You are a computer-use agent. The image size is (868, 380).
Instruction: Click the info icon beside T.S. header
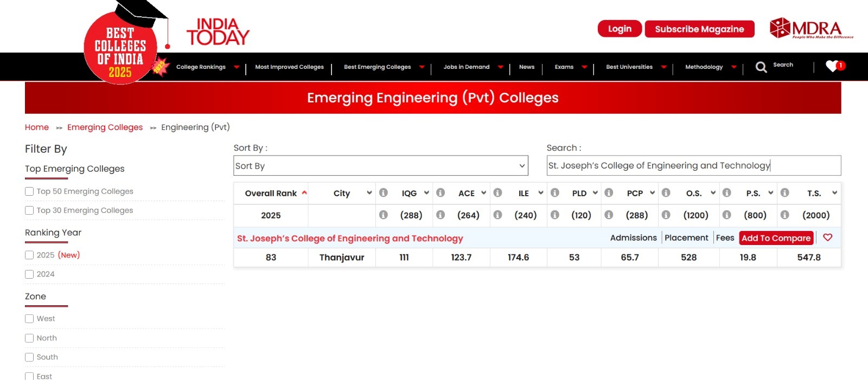(784, 193)
